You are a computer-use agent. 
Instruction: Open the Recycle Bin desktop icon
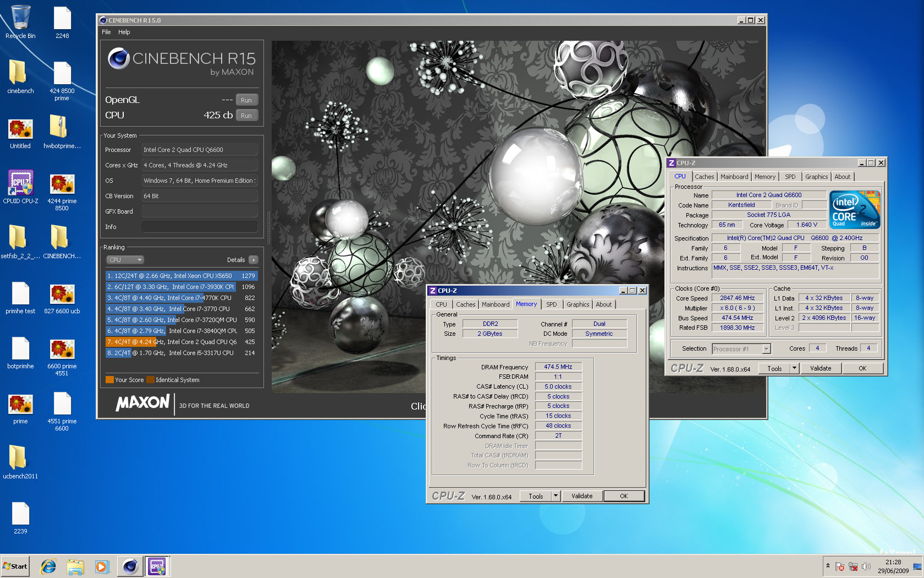point(20,22)
